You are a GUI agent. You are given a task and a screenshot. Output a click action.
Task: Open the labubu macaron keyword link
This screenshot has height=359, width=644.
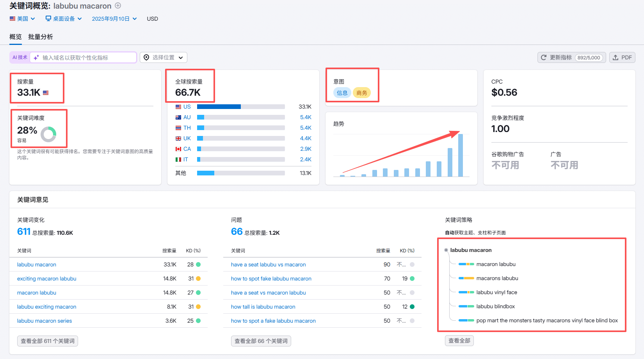click(37, 264)
